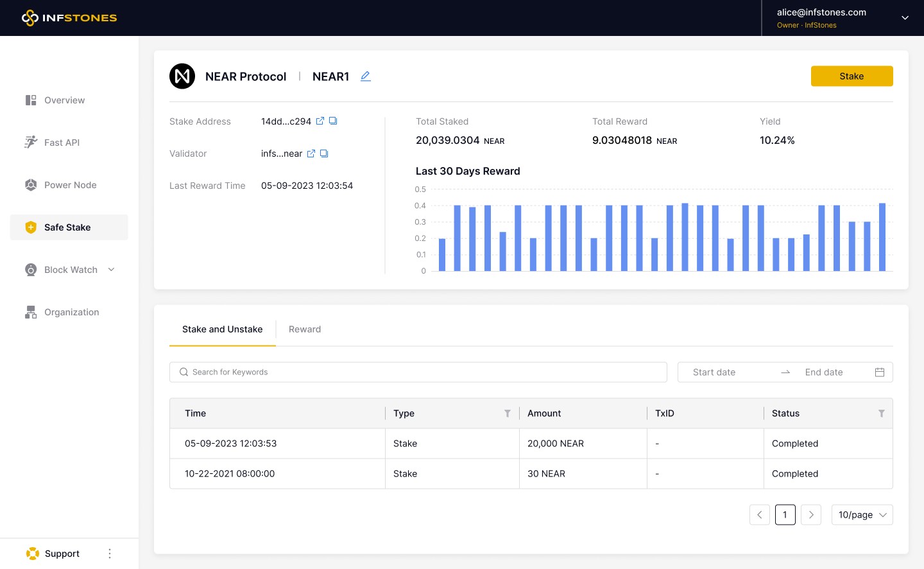Image resolution: width=924 pixels, height=569 pixels.
Task: Filter the Status column
Action: (882, 414)
